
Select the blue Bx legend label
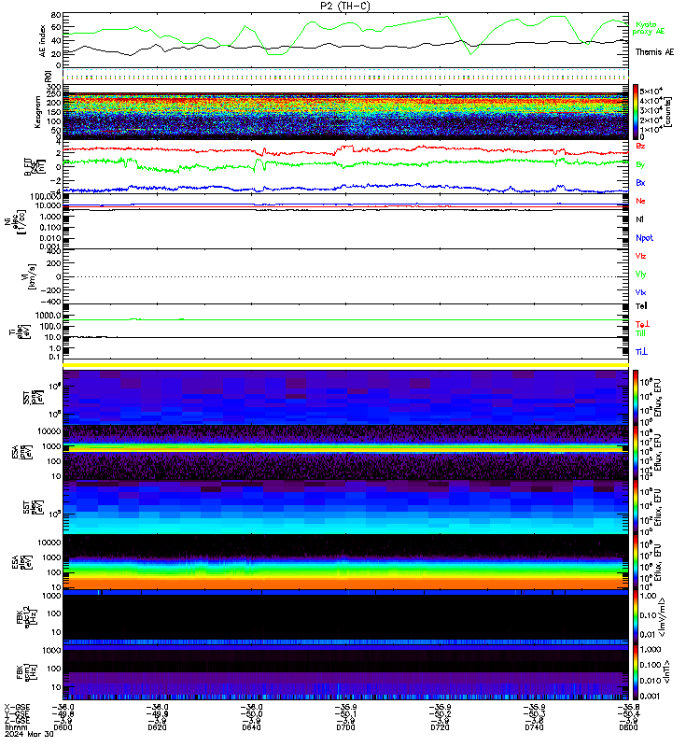[x=640, y=182]
